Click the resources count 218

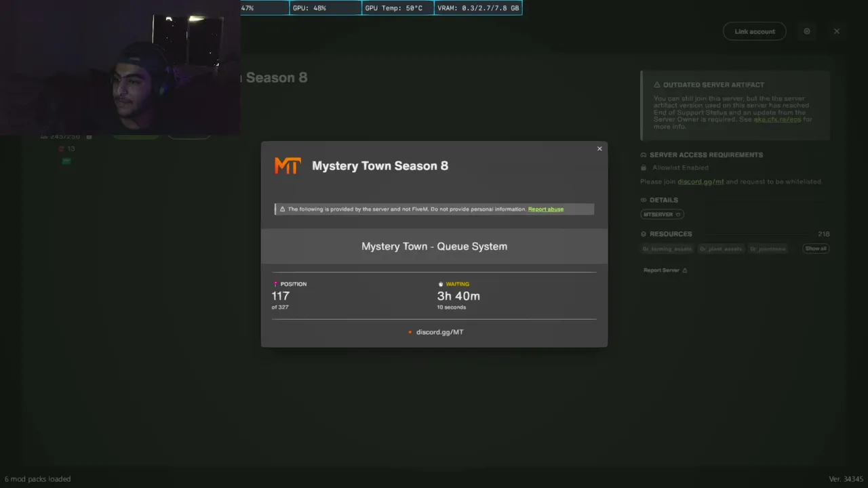pos(823,234)
